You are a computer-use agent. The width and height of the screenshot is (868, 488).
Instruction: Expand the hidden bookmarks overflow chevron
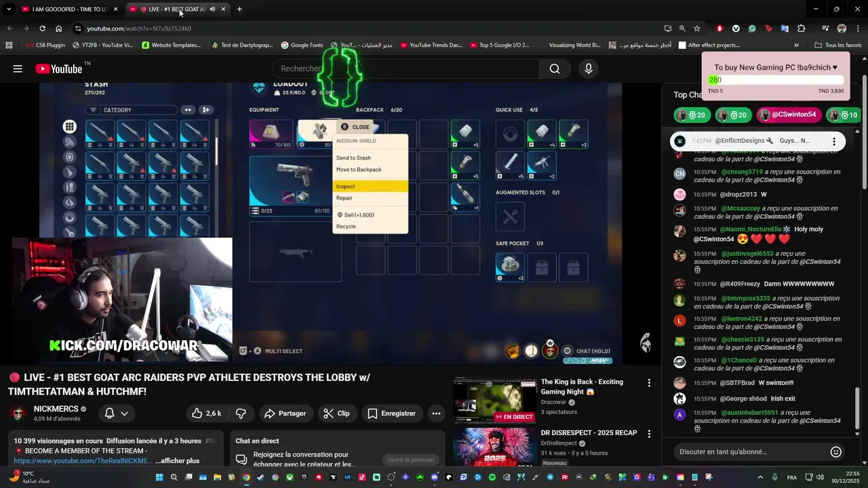796,45
